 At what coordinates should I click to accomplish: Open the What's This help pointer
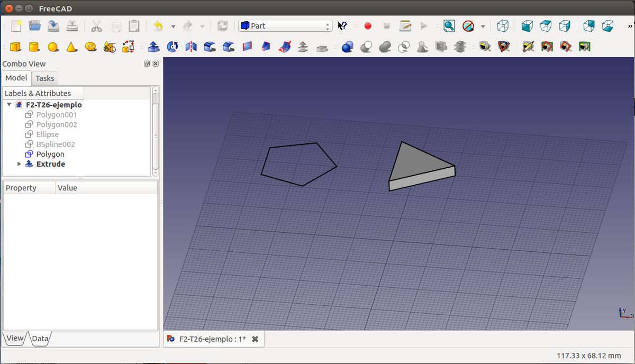click(342, 26)
